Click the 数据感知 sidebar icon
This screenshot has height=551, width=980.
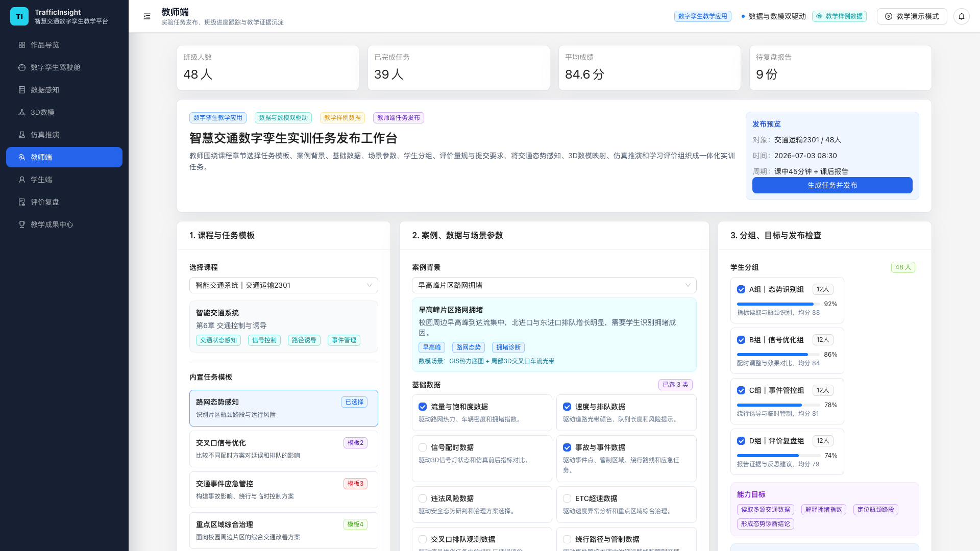[22, 90]
